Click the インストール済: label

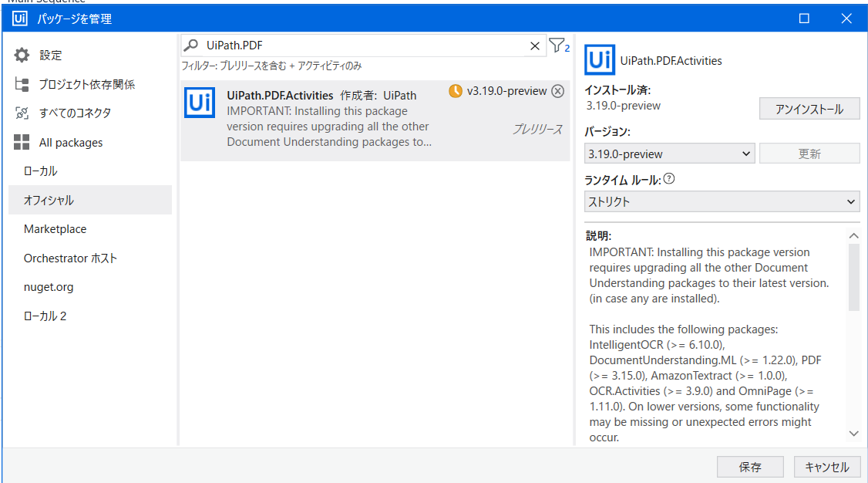pyautogui.click(x=617, y=90)
